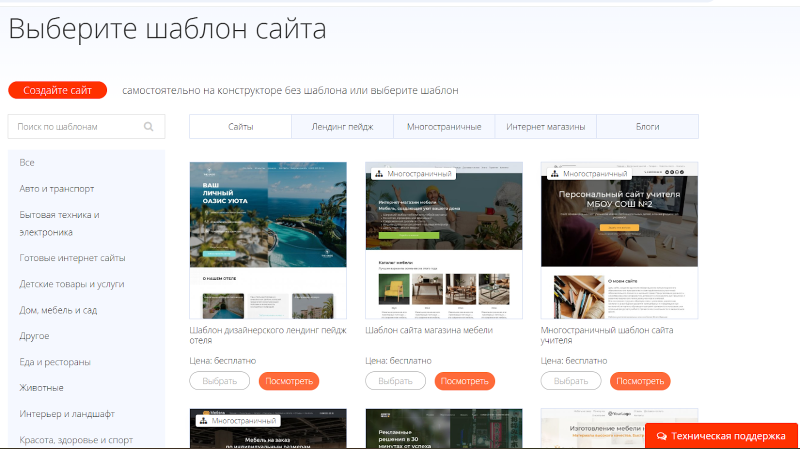Open Техническая поддержка chat

pyautogui.click(x=721, y=436)
